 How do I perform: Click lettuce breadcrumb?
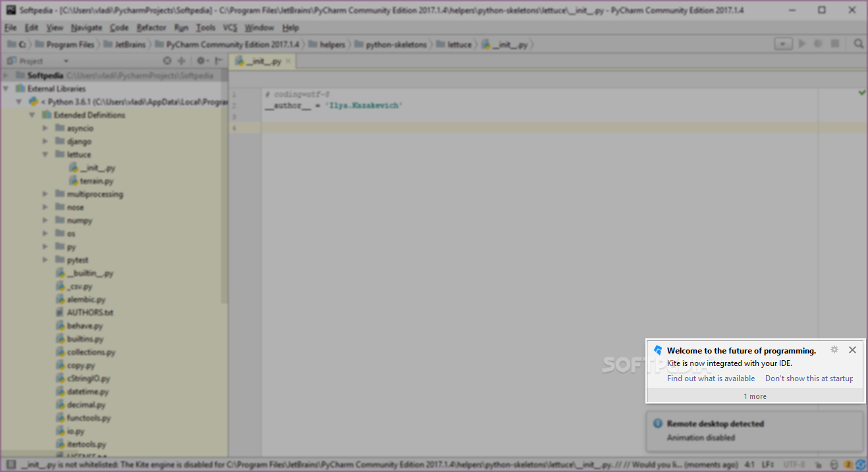coord(454,45)
